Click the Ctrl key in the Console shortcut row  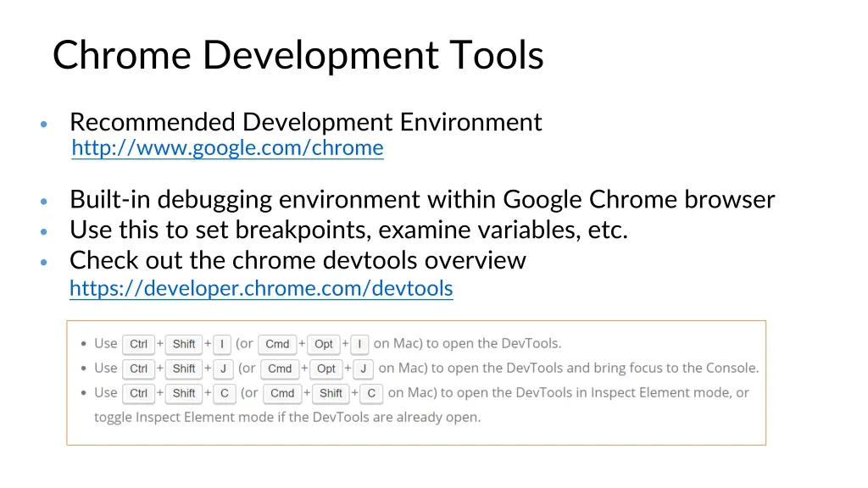pyautogui.click(x=138, y=369)
